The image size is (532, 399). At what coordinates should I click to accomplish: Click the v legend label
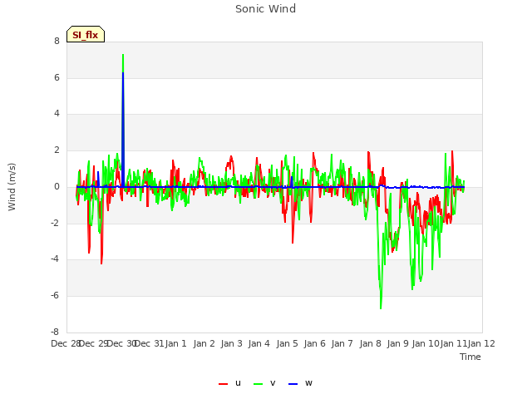(273, 383)
